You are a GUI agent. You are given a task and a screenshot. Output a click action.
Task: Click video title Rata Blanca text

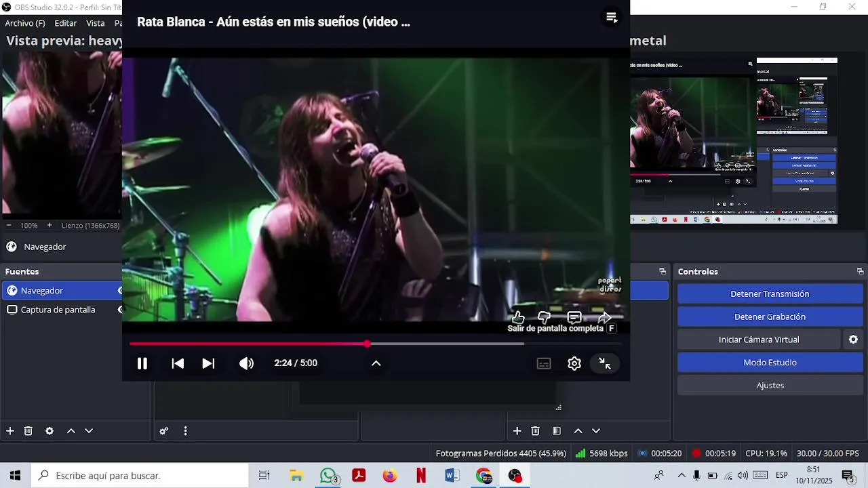tap(273, 22)
